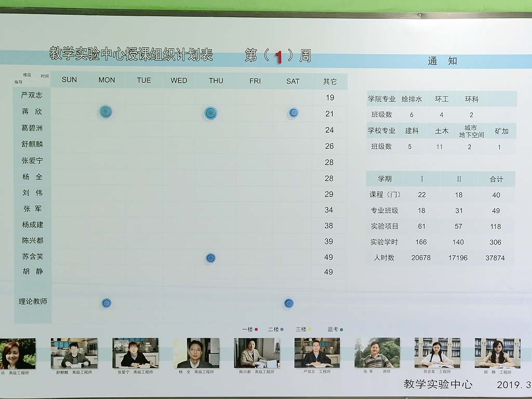Click the 学期 header cell
Screen dimensions: 532x399
click(x=385, y=179)
